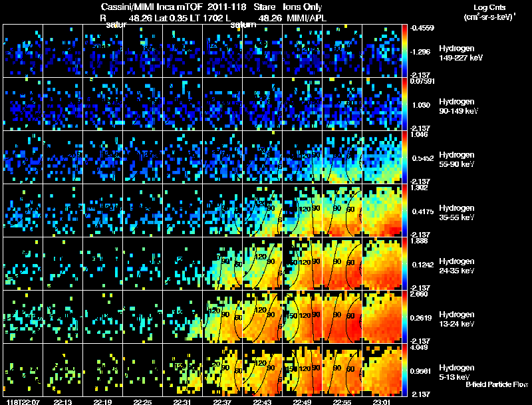Screen dimensions: 532x405
Task: Open the 13-24 keV panel at 22:31
Action: (x=182, y=317)
